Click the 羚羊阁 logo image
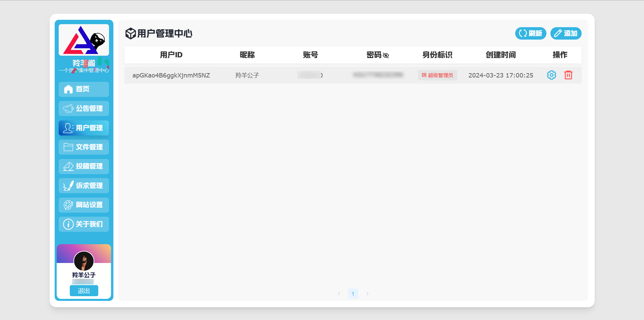The height and width of the screenshot is (320, 644). tap(84, 39)
